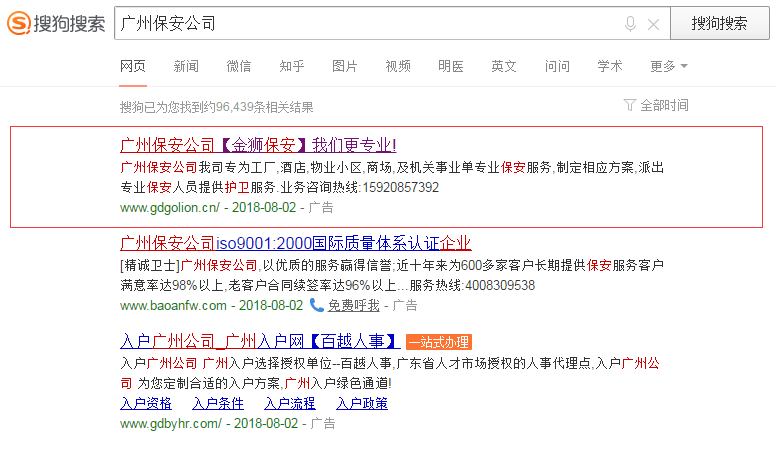Visit www.baoanfw.com URL

pos(173,305)
